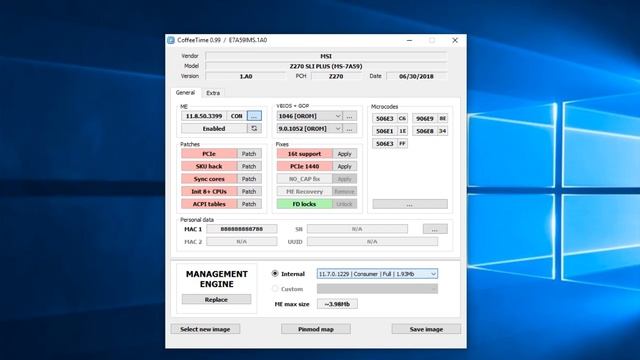This screenshot has width=640, height=360.
Task: Click the Date 06/30/2018 field
Action: tap(417, 76)
